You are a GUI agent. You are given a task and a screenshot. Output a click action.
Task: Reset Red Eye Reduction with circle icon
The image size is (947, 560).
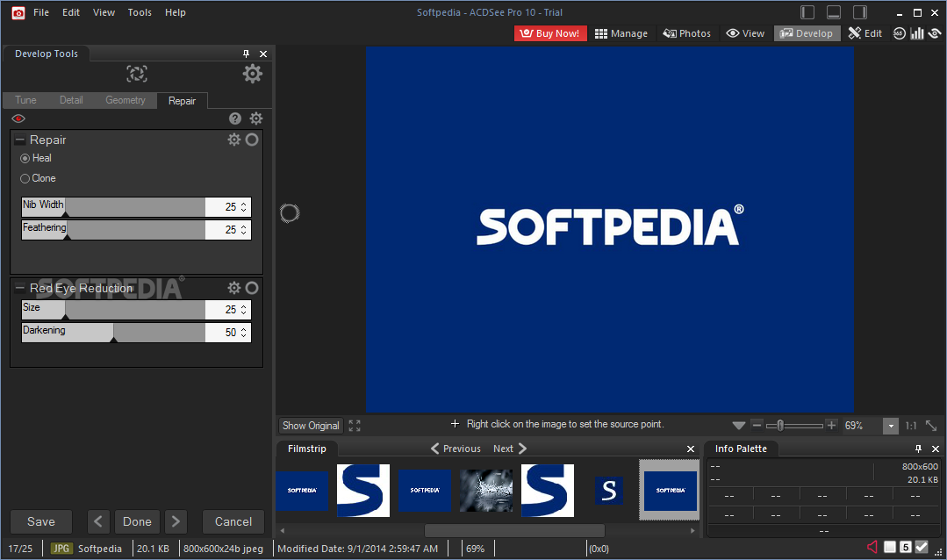pos(252,288)
